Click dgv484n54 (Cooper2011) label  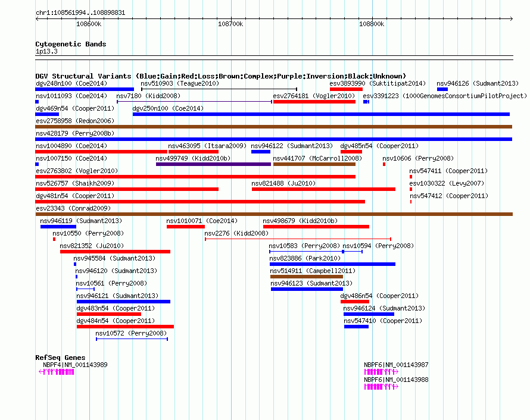pos(116,321)
